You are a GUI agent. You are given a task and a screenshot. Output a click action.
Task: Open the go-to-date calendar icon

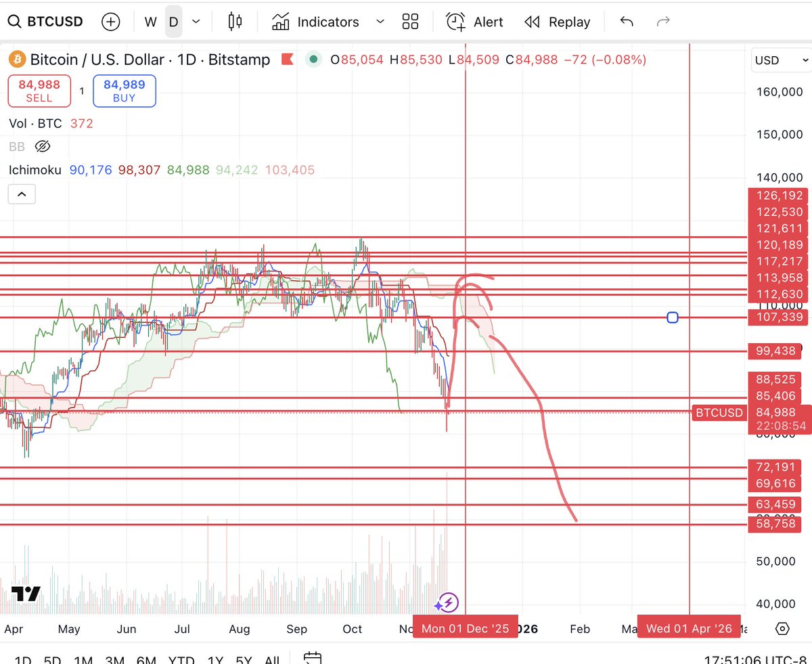point(313,658)
